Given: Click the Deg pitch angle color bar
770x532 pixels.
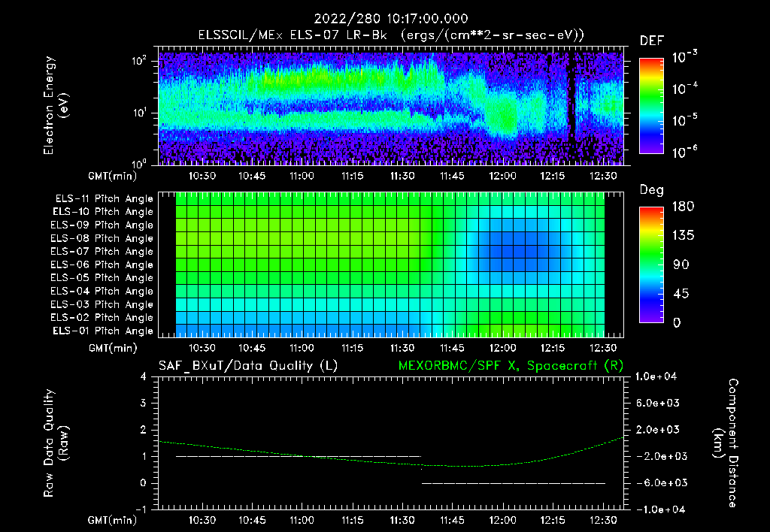Looking at the screenshot, I should click(x=652, y=265).
